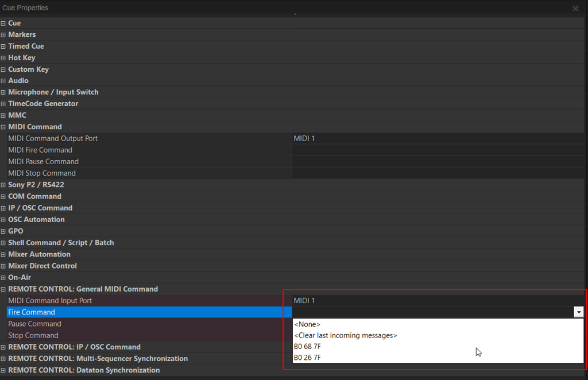Collapse the MIDI Command section
The width and height of the screenshot is (588, 380).
pyautogui.click(x=3, y=127)
